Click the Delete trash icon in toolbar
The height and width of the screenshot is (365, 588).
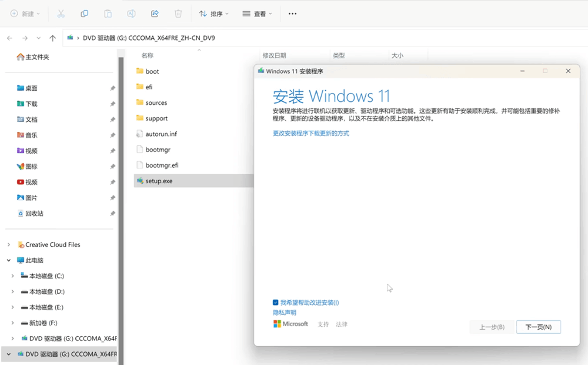point(178,14)
